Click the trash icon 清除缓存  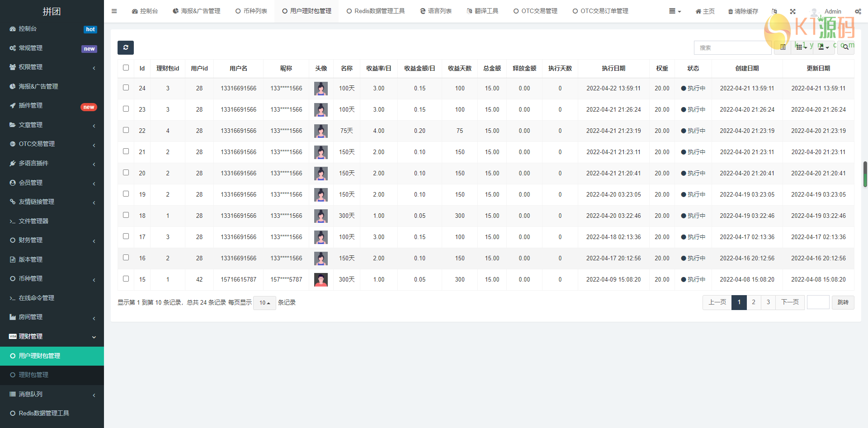coord(731,11)
